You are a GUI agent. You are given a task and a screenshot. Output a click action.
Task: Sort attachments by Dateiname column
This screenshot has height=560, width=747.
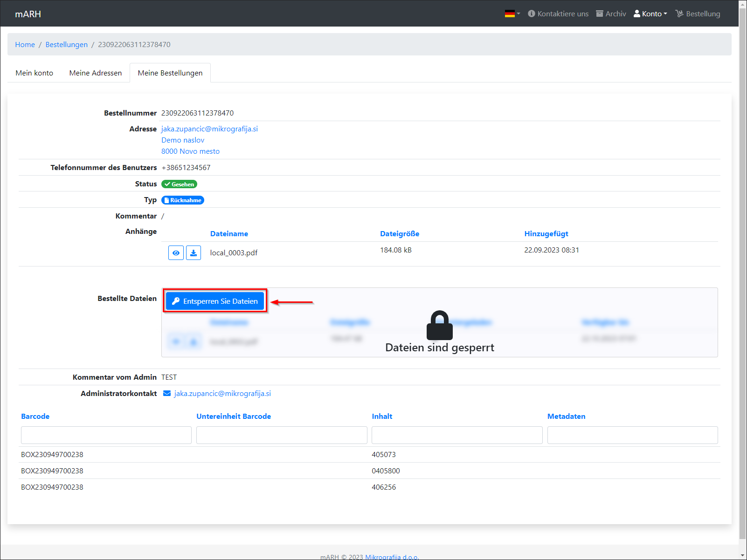pyautogui.click(x=229, y=234)
